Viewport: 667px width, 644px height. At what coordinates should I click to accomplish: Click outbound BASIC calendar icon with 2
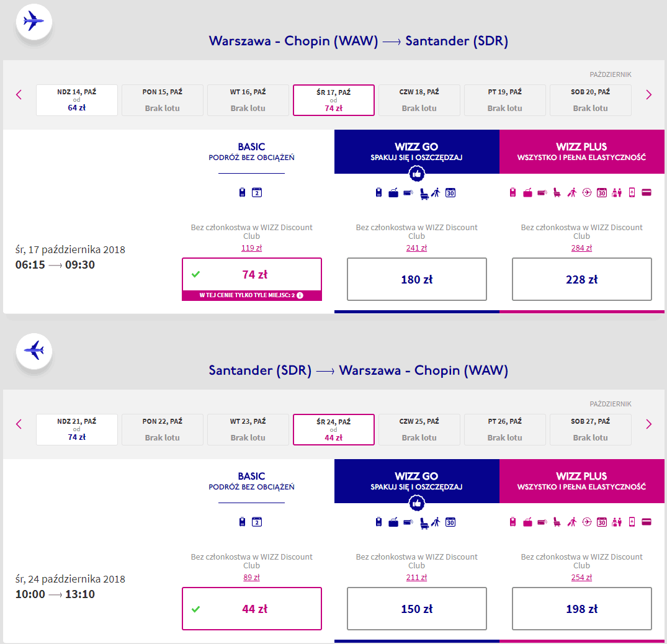[257, 193]
